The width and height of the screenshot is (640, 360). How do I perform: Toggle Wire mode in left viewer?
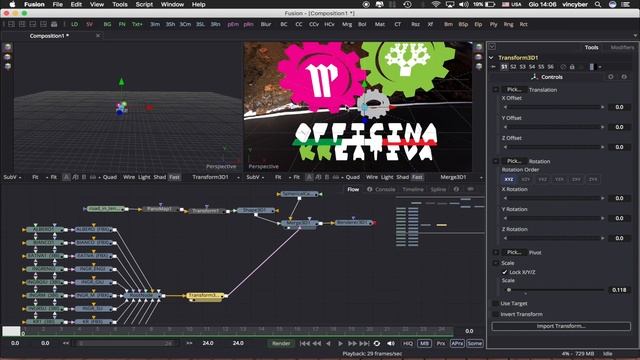point(129,177)
